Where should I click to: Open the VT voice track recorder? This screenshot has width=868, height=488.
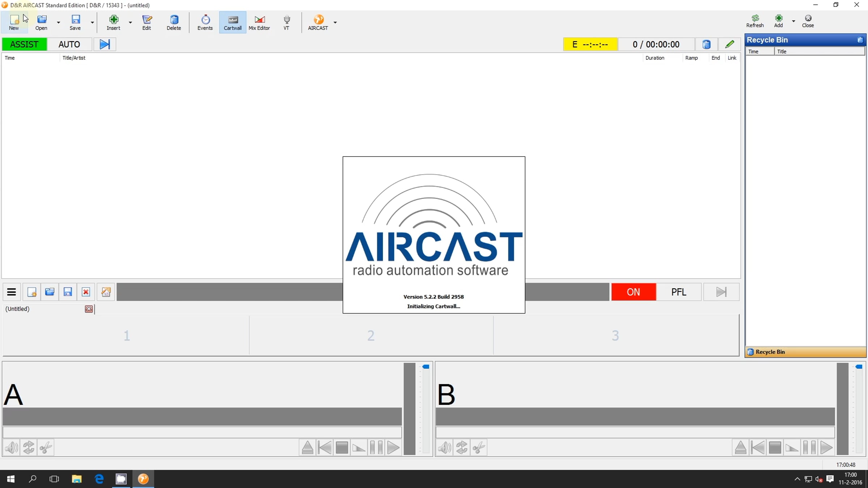point(286,22)
